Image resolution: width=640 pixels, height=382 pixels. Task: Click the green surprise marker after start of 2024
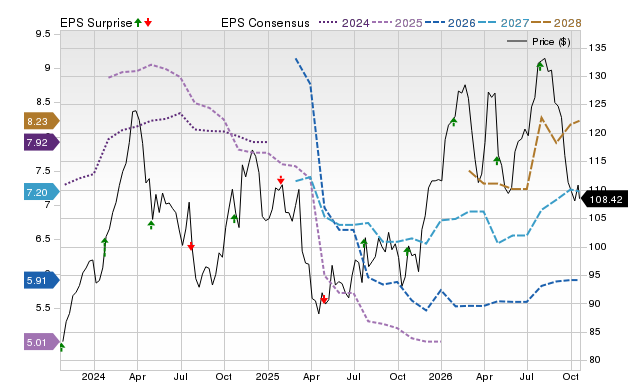pyautogui.click(x=104, y=247)
